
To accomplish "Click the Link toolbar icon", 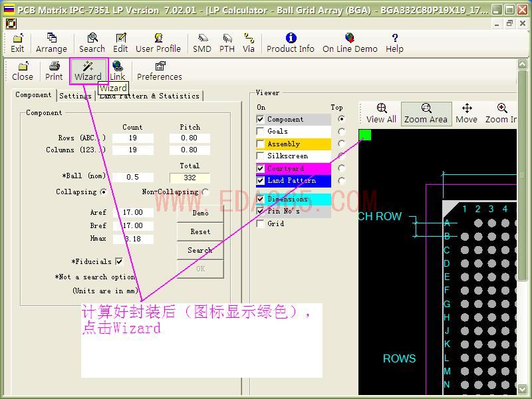I will (118, 71).
